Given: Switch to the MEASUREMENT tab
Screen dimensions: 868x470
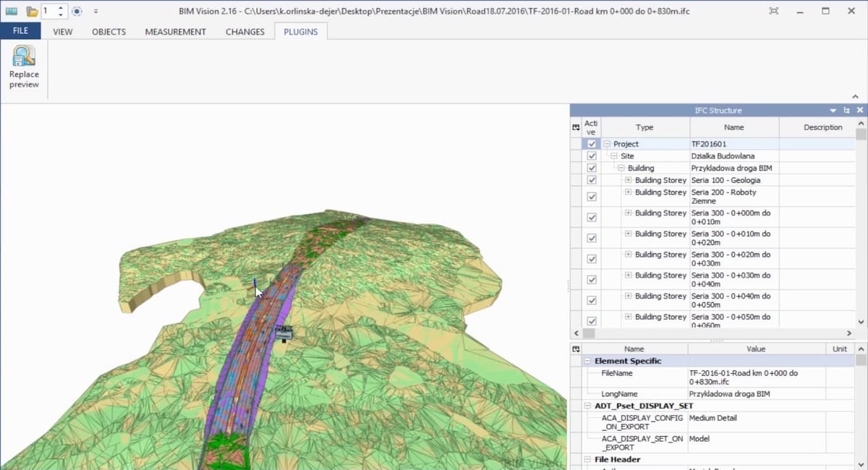Looking at the screenshot, I should pyautogui.click(x=175, y=32).
